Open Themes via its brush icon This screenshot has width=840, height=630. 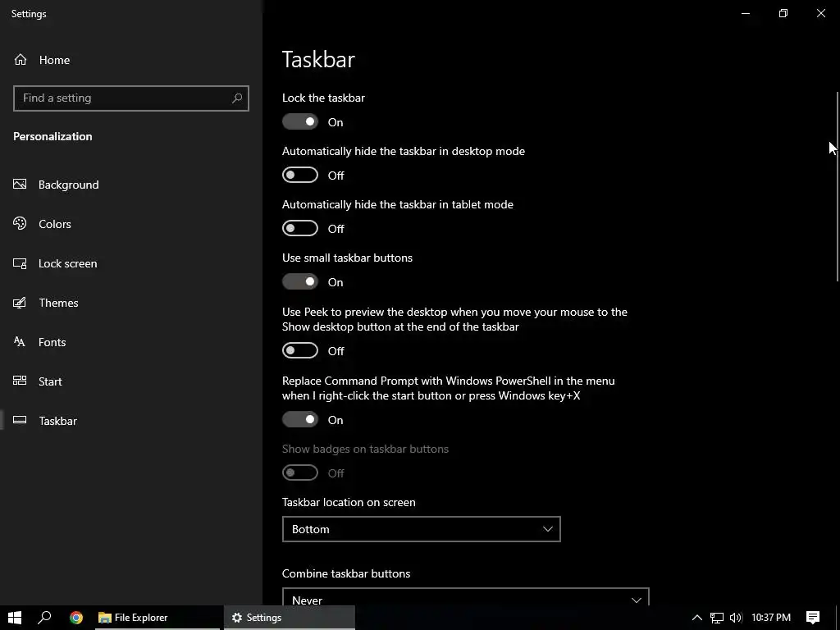coord(20,303)
